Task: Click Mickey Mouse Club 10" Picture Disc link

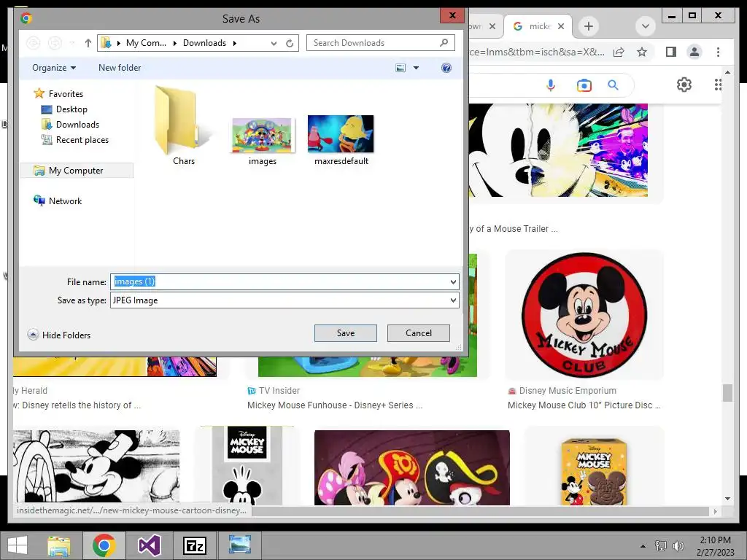Action: (584, 405)
